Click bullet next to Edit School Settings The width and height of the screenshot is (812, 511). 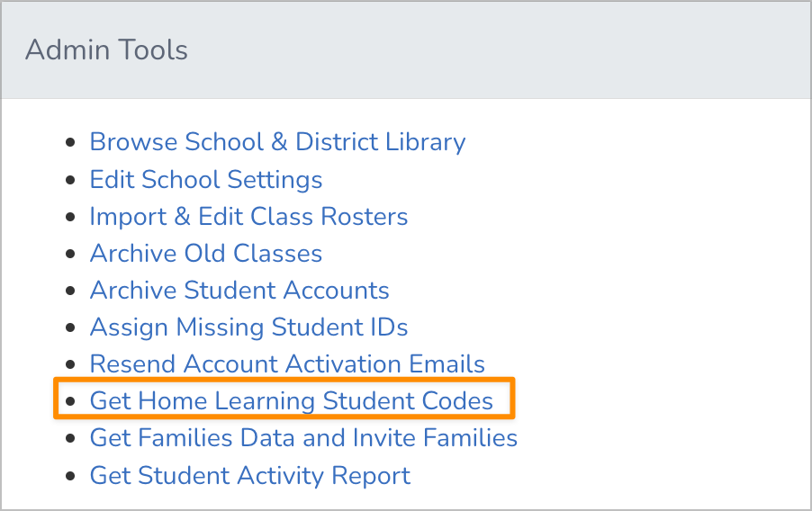(70, 180)
